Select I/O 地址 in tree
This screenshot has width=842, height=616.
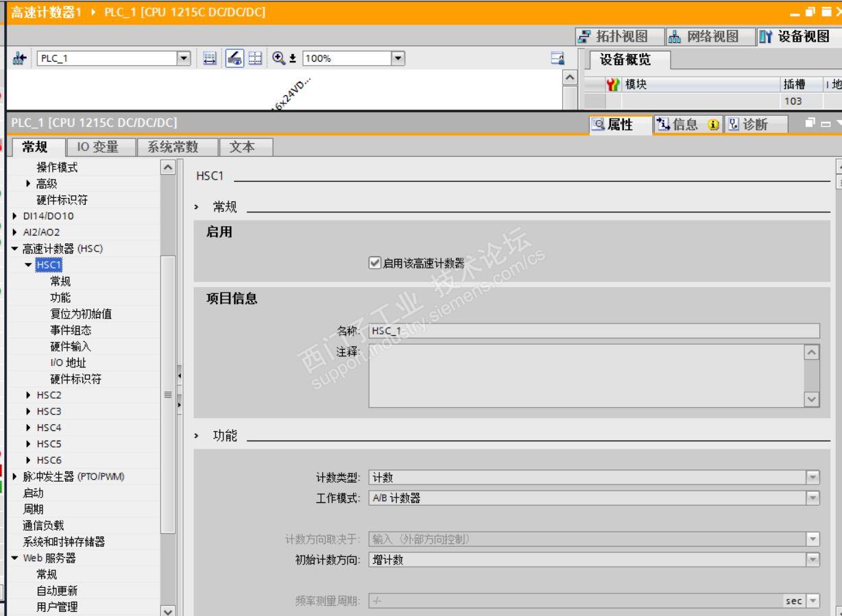coord(68,363)
